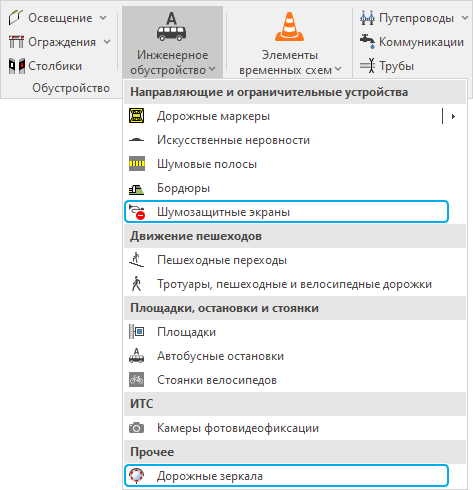Expand the Дорожные маркеры submenu arrow
The image size is (473, 490).
click(453, 116)
